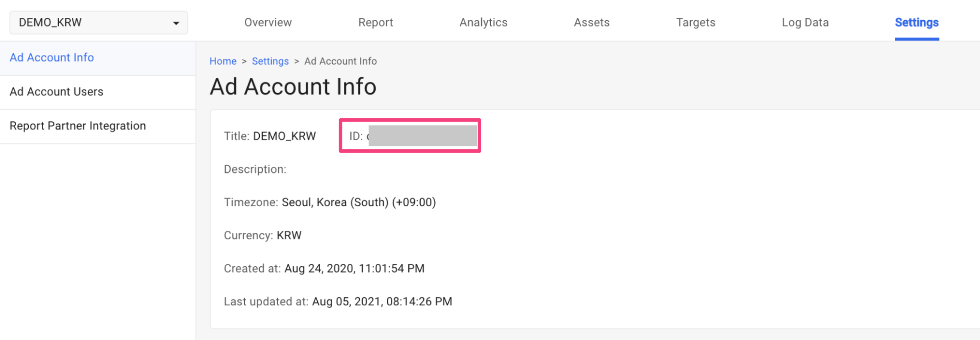Click the Title value DEMO_KRW

point(284,136)
